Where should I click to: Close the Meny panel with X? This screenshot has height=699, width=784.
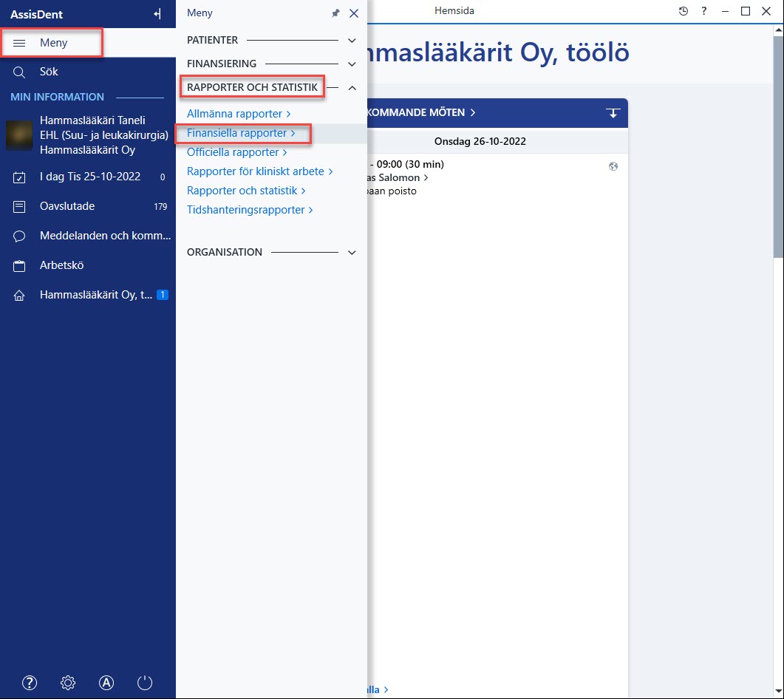tap(354, 13)
